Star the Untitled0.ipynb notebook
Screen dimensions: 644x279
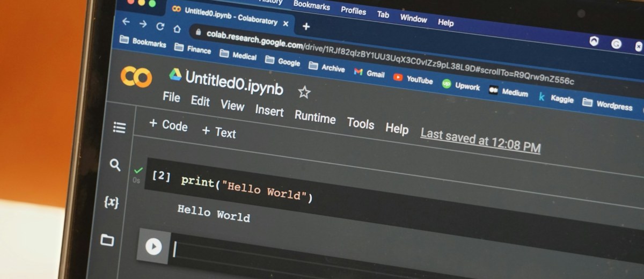pyautogui.click(x=304, y=92)
